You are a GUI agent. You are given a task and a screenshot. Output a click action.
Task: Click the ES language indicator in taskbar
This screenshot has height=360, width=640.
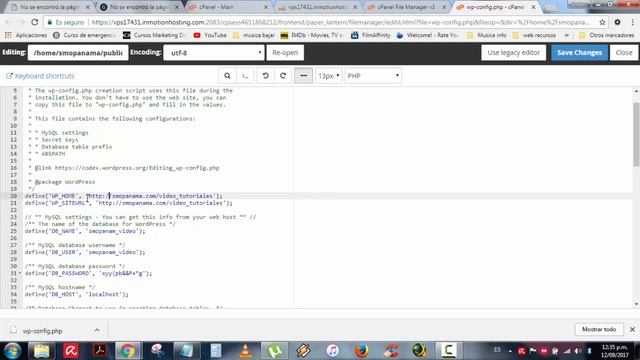497,350
